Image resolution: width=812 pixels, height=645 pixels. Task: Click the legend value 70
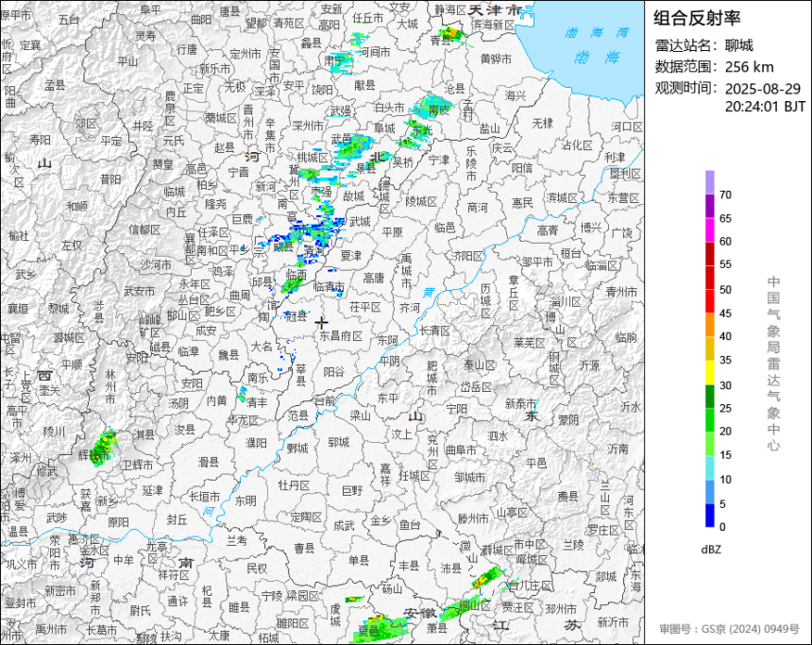(x=725, y=195)
